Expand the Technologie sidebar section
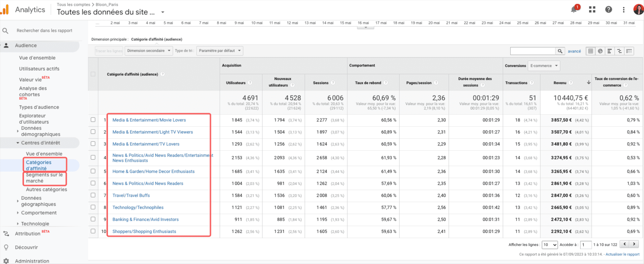The height and width of the screenshot is (264, 644). (18, 224)
